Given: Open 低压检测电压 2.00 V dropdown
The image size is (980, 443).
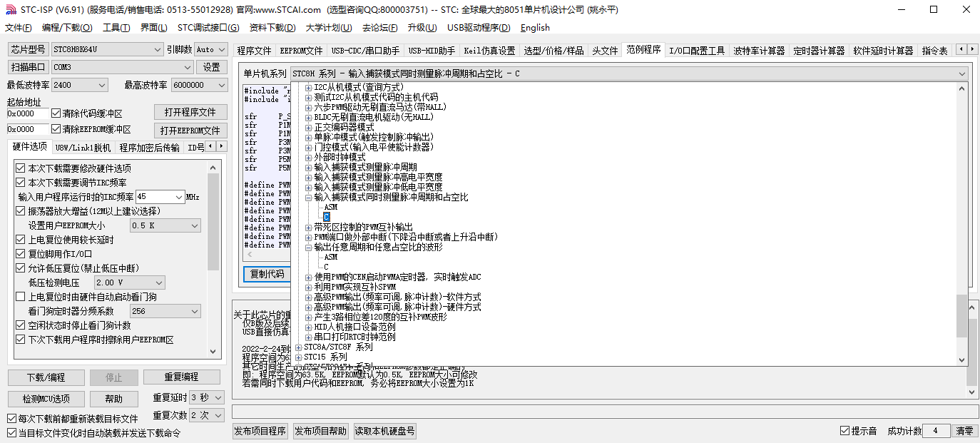Looking at the screenshot, I should [x=130, y=282].
